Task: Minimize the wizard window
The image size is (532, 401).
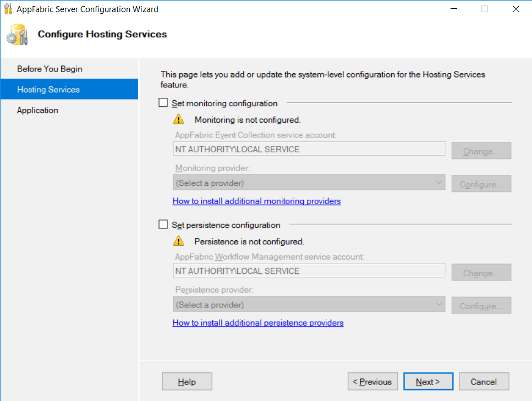Action: coord(454,9)
